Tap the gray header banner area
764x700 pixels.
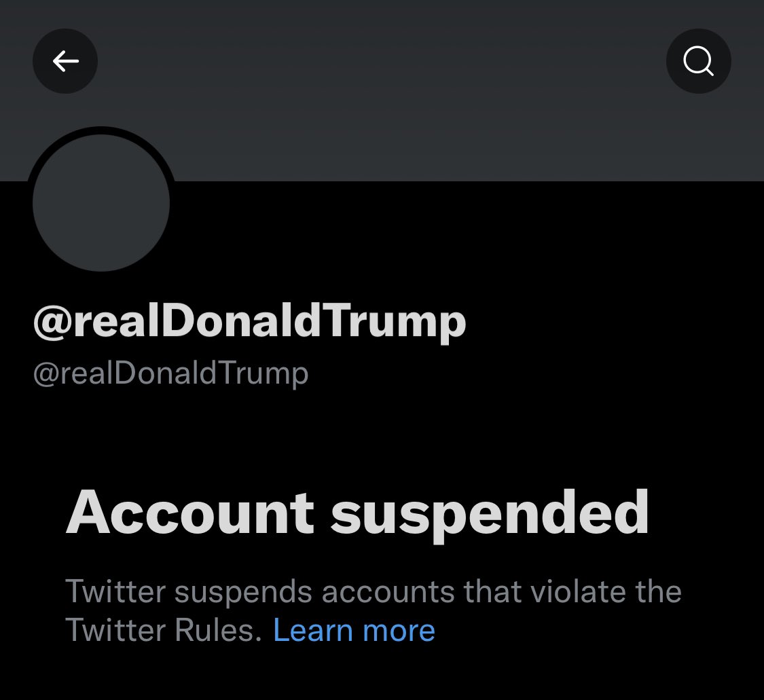[x=382, y=90]
